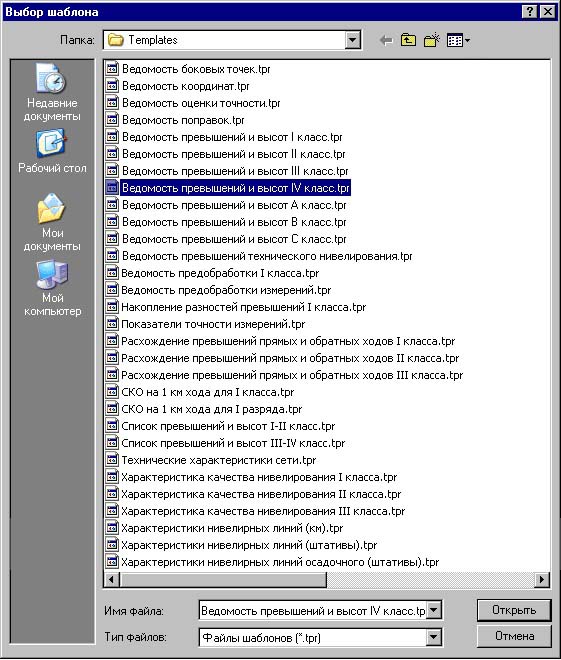
Task: Click the help question mark button
Action: [530, 11]
